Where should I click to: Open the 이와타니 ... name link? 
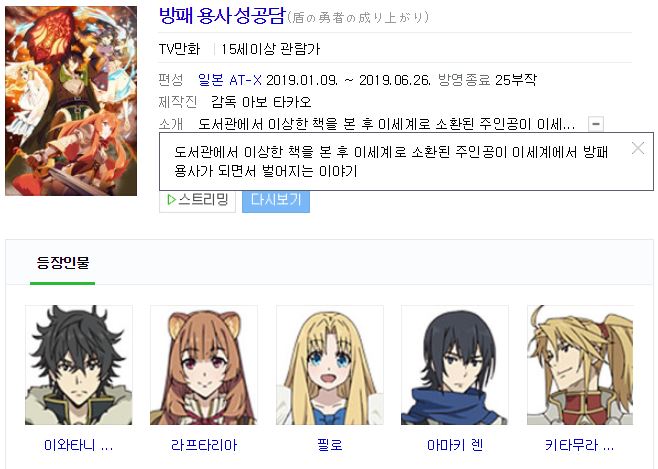pos(78,445)
